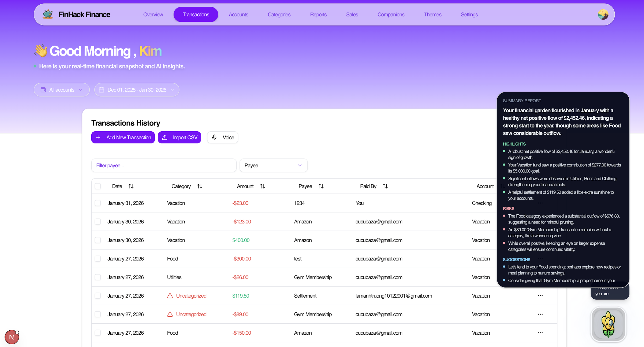Focus the Filter payee input field
This screenshot has height=347, width=644.
point(164,165)
